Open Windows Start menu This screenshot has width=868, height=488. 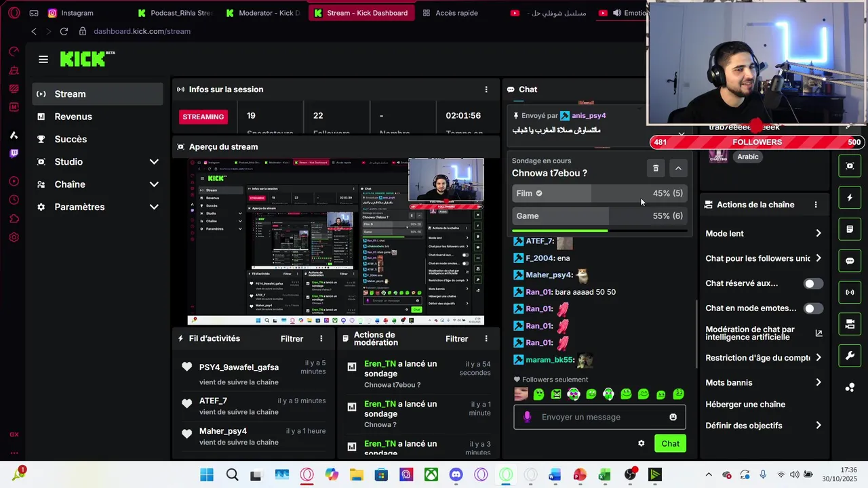coord(207,475)
